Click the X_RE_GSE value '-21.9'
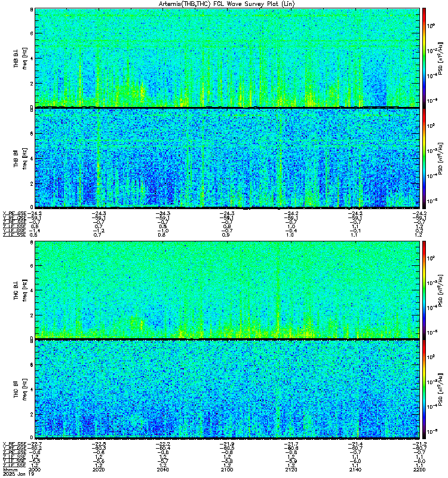The height and width of the screenshot is (478, 448). pyautogui.click(x=227, y=444)
